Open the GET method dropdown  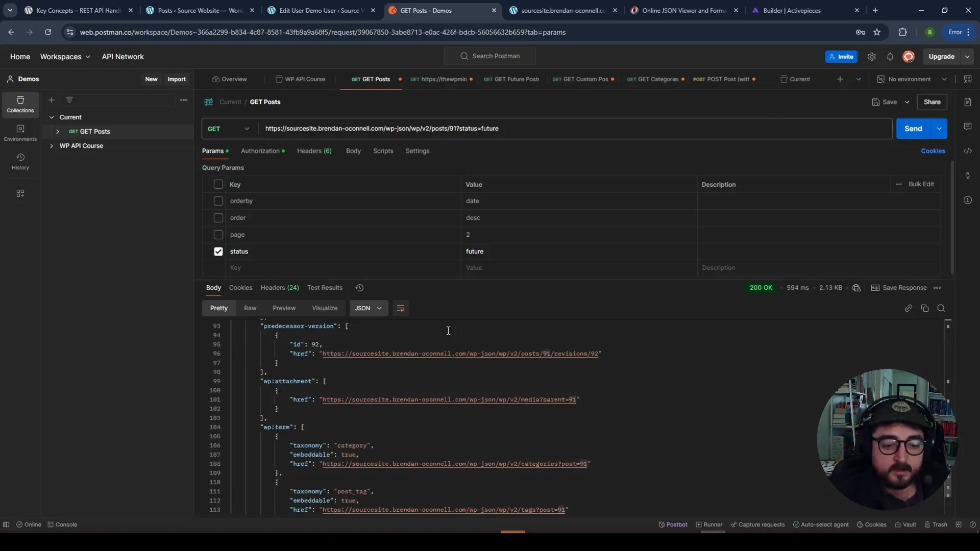click(x=229, y=129)
